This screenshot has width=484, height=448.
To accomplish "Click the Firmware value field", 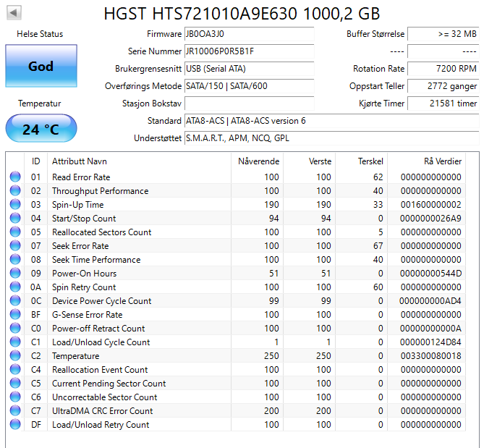I will tap(249, 34).
